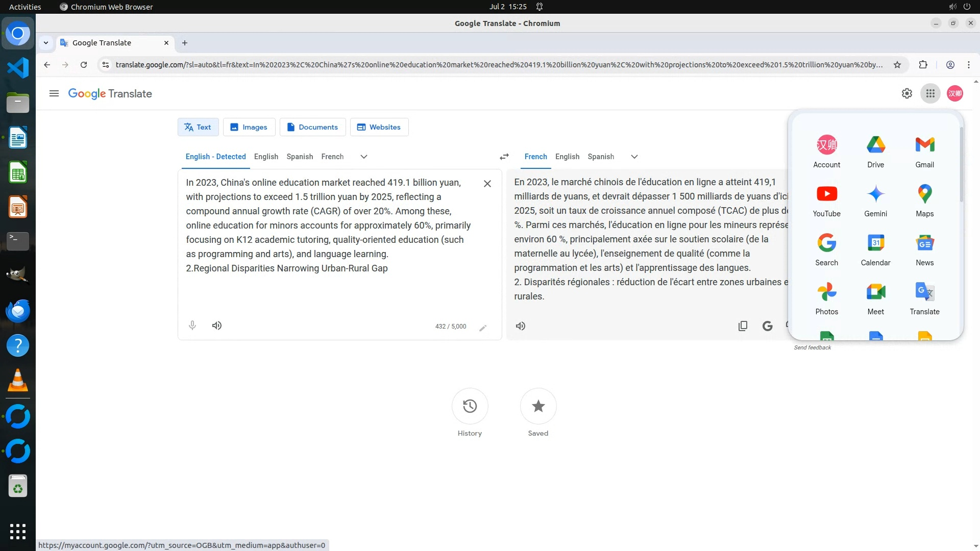Viewport: 980px width, 551px height.
Task: Open YouTube from the apps grid
Action: pyautogui.click(x=826, y=201)
